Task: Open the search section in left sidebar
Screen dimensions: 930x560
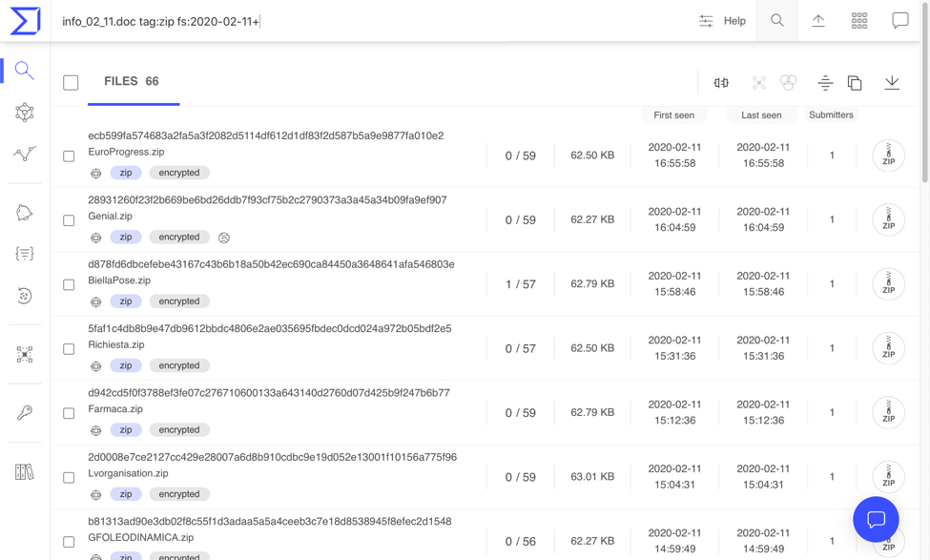Action: coord(25,71)
